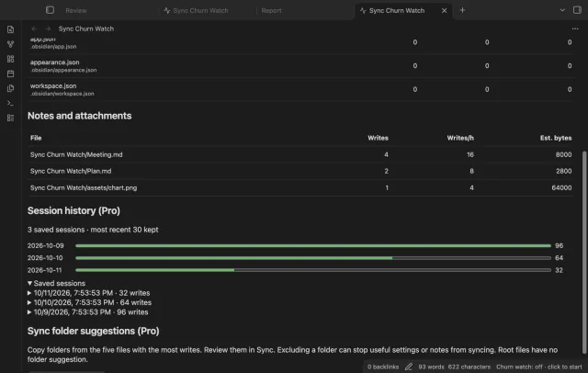Click the 'Sync Churn Watch' view title in header
Screen dimensions: 588x373
click(x=85, y=28)
